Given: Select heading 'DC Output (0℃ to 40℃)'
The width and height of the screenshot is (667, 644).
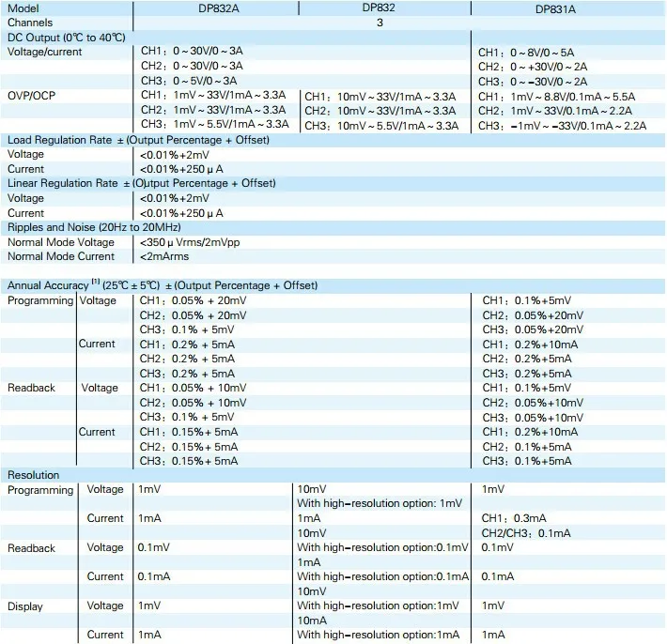Looking at the screenshot, I should click(x=67, y=38).
